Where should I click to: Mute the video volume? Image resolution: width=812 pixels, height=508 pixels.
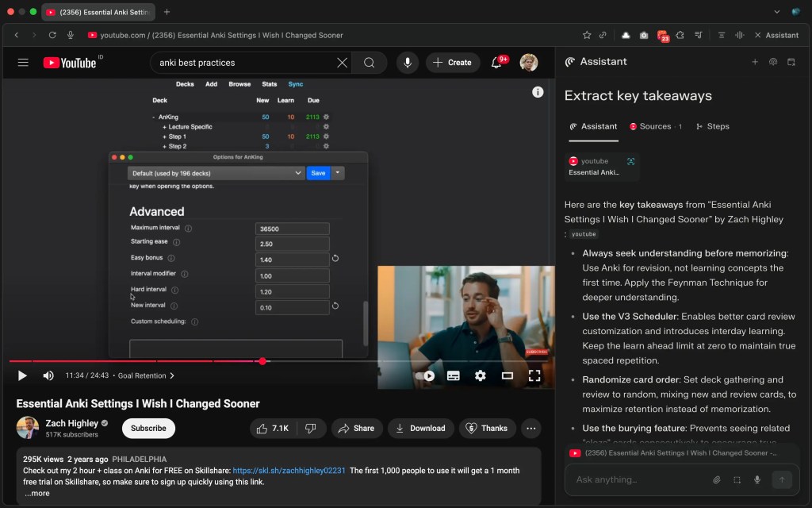pos(48,375)
